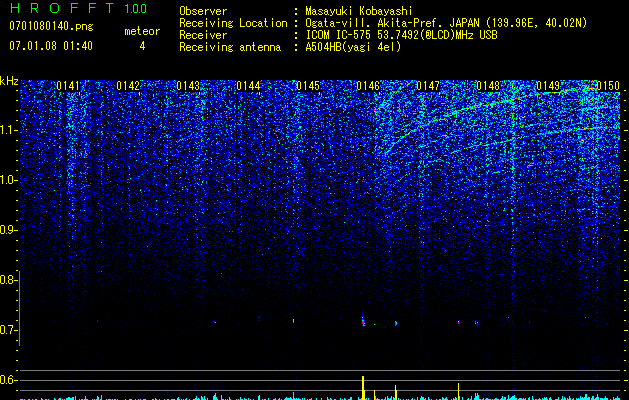Click antenna text A504HB(yagi 4el)

[x=353, y=47]
